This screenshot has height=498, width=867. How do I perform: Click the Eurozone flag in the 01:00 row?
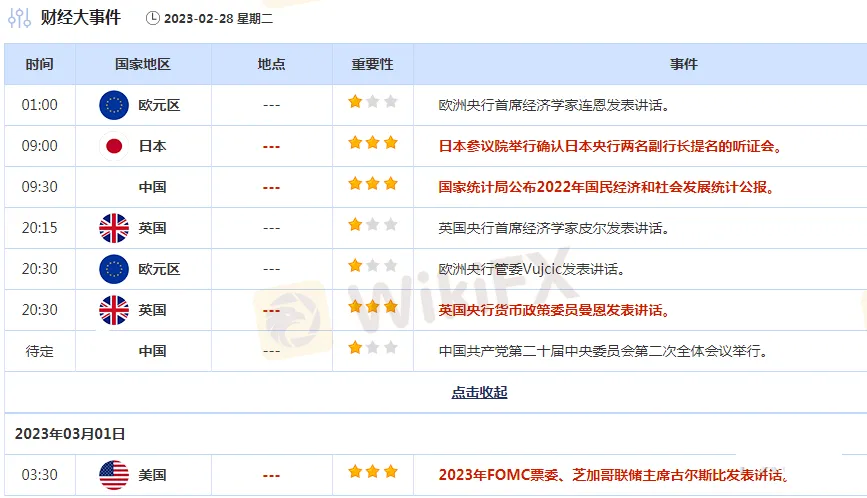[x=114, y=105]
